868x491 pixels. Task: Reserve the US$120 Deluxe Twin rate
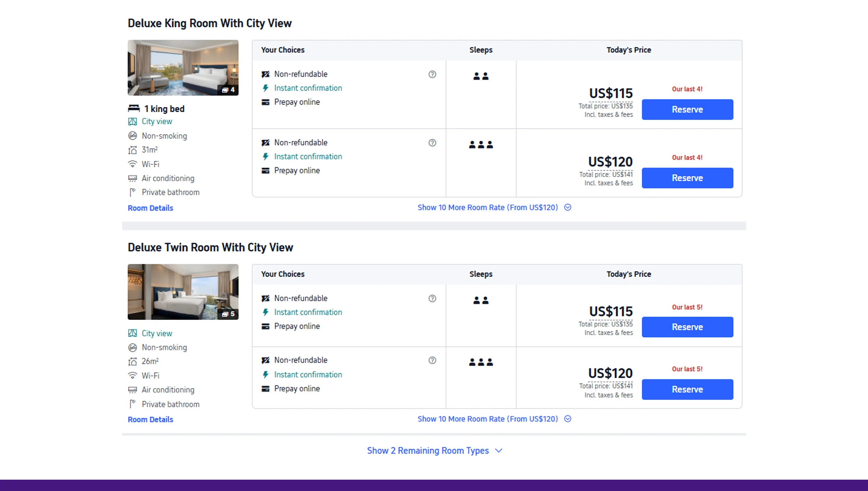coord(687,389)
